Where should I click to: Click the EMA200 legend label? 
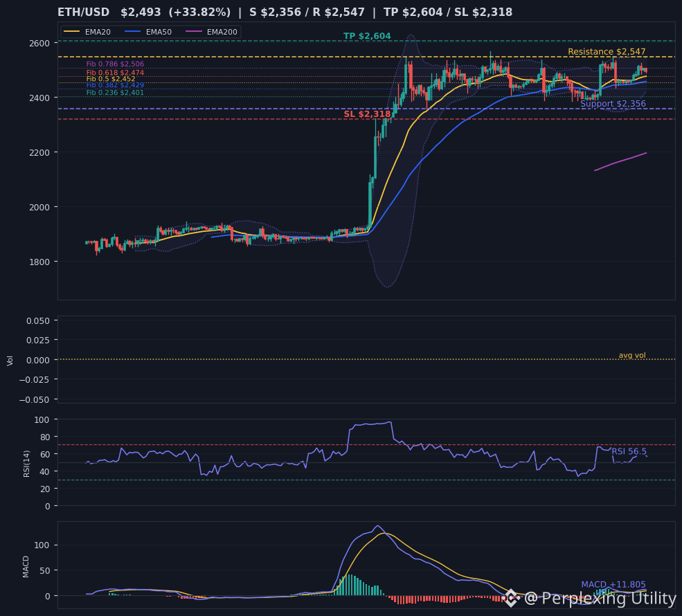[222, 32]
